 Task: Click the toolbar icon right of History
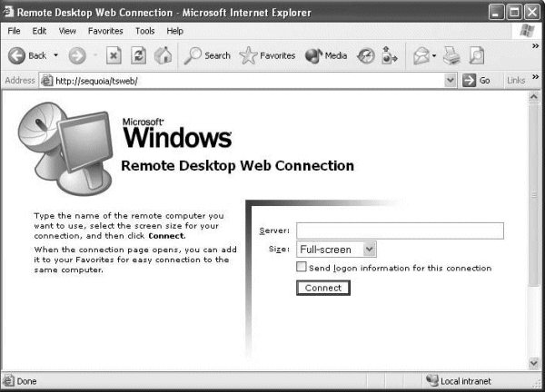click(x=389, y=55)
